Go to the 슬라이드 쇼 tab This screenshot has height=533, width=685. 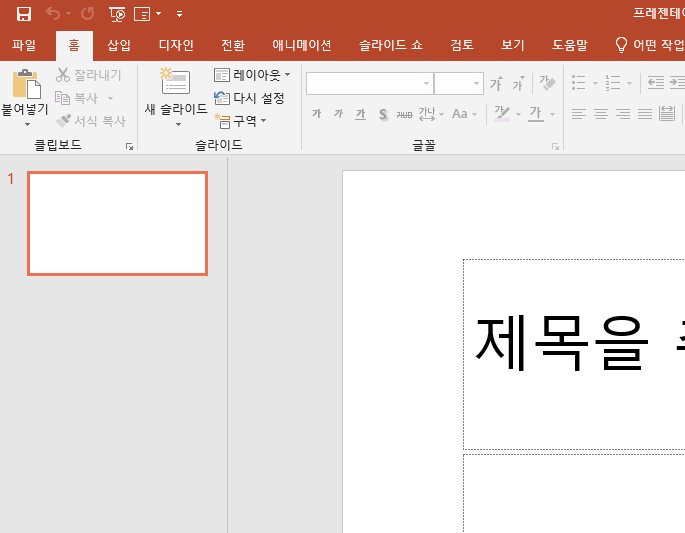391,45
